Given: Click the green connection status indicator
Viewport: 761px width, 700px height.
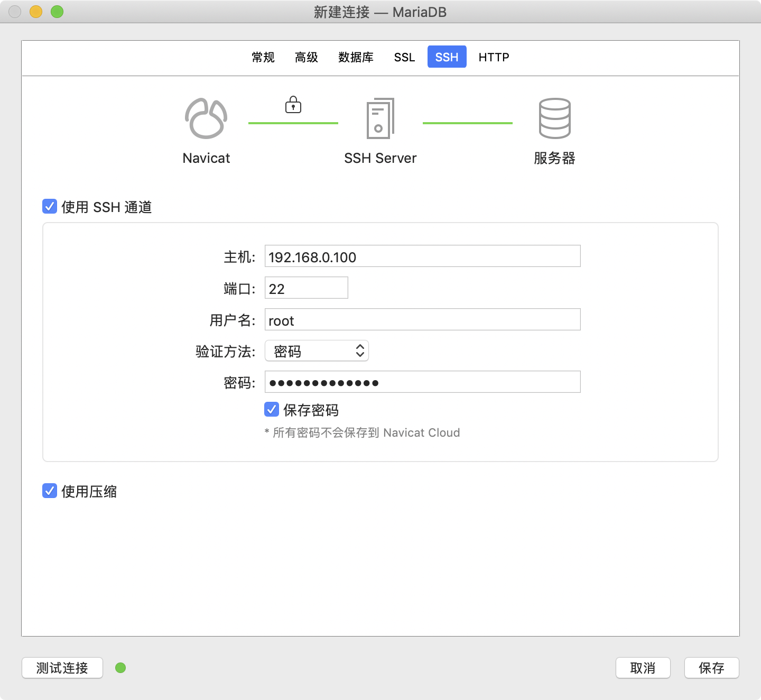Looking at the screenshot, I should 120,668.
